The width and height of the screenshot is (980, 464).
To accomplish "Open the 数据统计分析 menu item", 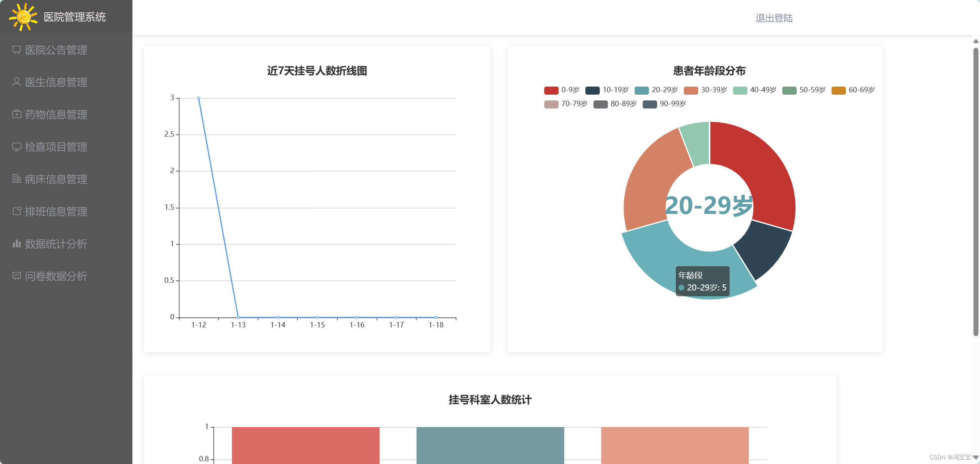I will (x=56, y=244).
